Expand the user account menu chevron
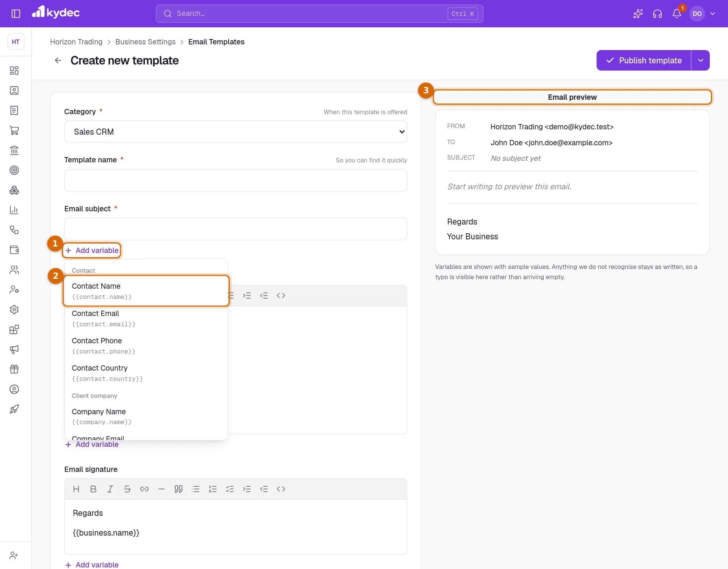This screenshot has height=569, width=728. (712, 14)
